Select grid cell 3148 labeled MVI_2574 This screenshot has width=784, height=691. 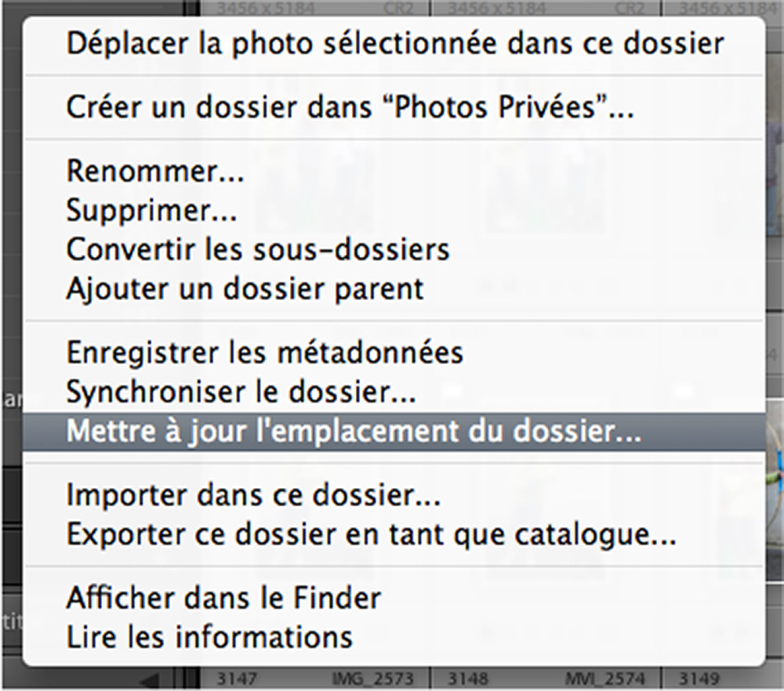click(x=546, y=679)
